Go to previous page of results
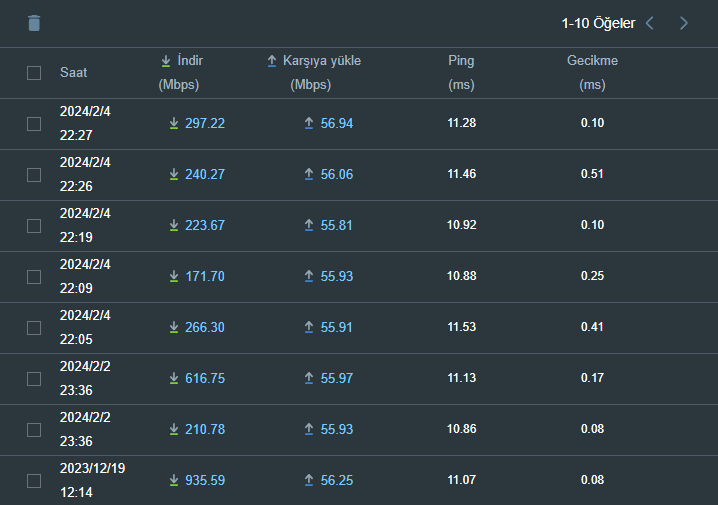718x505 pixels. pyautogui.click(x=650, y=23)
